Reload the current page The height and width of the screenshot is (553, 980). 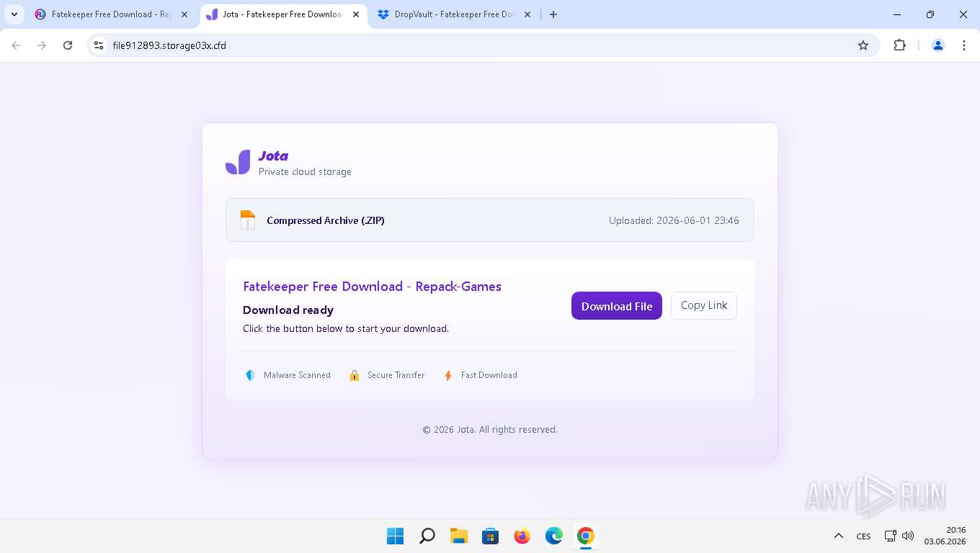click(x=68, y=45)
